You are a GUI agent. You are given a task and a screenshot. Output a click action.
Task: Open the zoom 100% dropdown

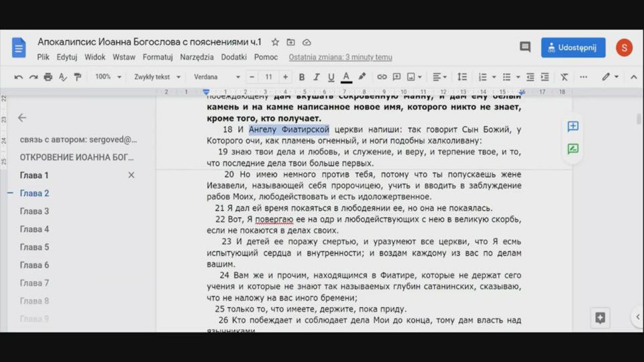coord(107,77)
